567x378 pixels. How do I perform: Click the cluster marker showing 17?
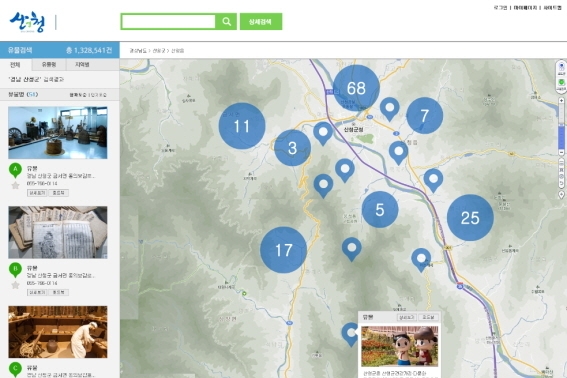tap(284, 250)
